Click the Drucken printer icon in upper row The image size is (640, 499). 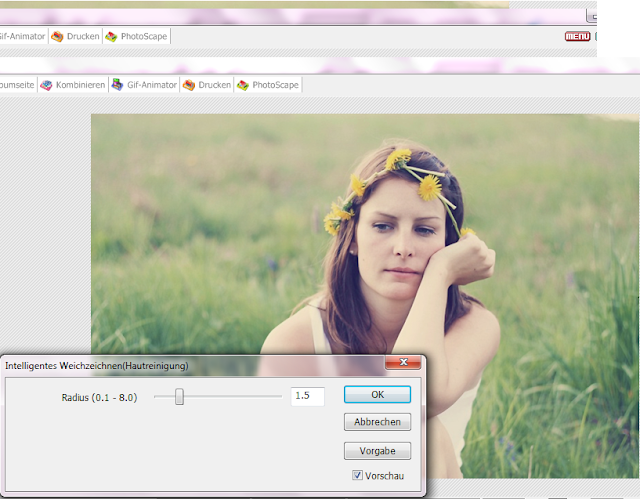click(x=57, y=36)
